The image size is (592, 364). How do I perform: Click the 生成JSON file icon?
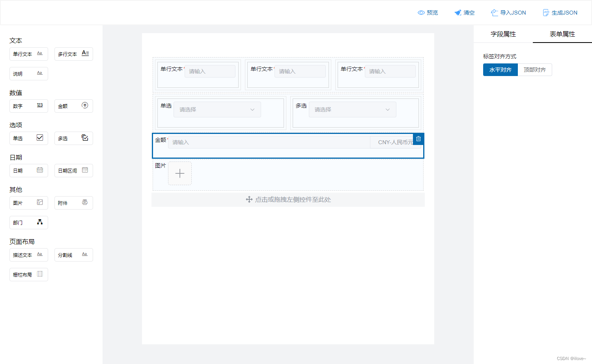coord(546,13)
